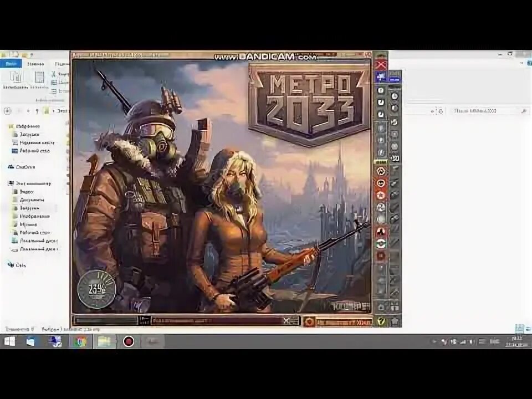Open Chrome from the taskbar

click(x=80, y=341)
